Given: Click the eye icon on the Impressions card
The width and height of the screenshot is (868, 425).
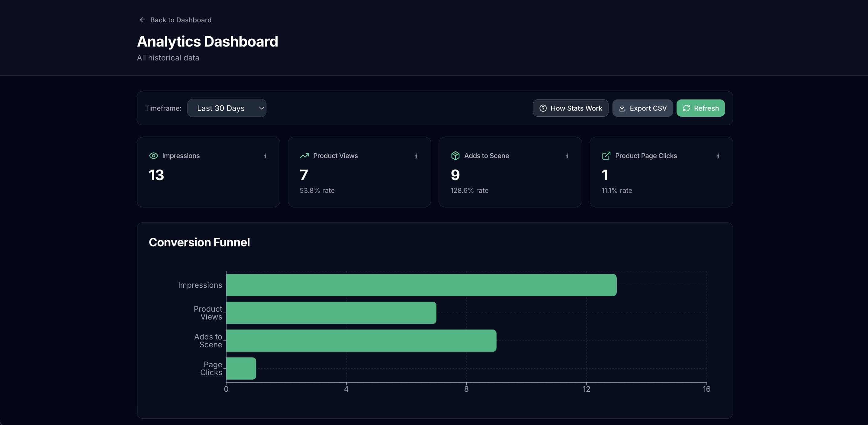Looking at the screenshot, I should click(153, 156).
